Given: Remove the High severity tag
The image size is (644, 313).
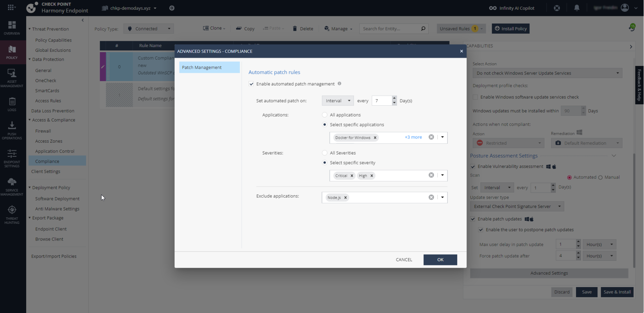Looking at the screenshot, I should click(x=372, y=176).
